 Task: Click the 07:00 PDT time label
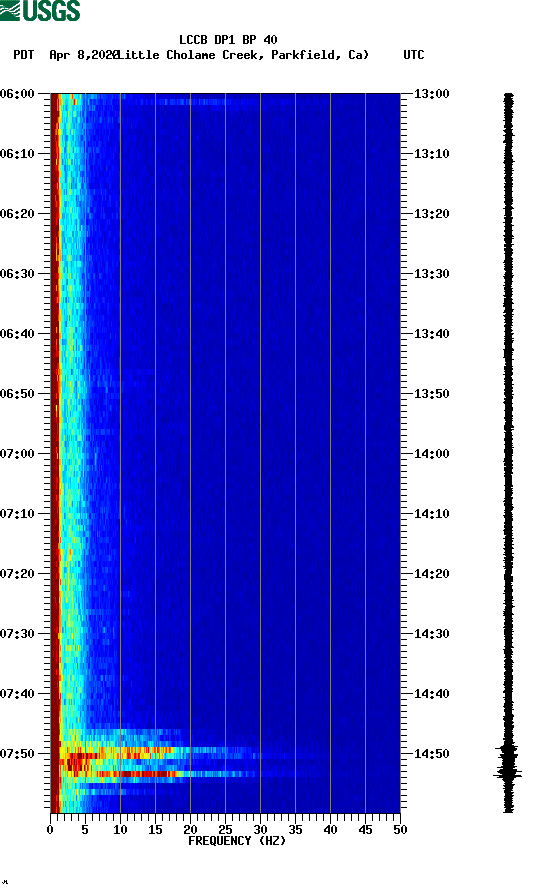pyautogui.click(x=17, y=454)
